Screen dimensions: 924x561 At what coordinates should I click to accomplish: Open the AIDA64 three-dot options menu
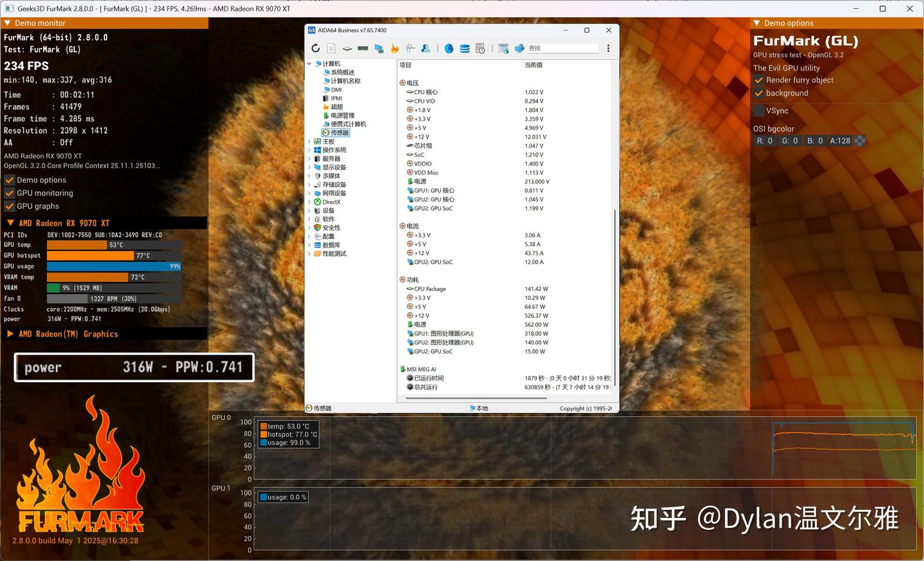point(608,48)
